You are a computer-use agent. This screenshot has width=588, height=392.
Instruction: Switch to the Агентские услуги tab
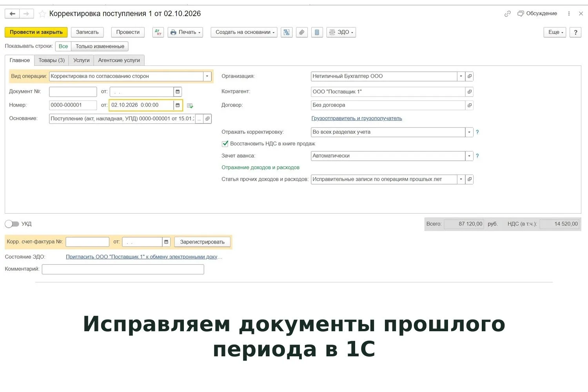point(119,60)
